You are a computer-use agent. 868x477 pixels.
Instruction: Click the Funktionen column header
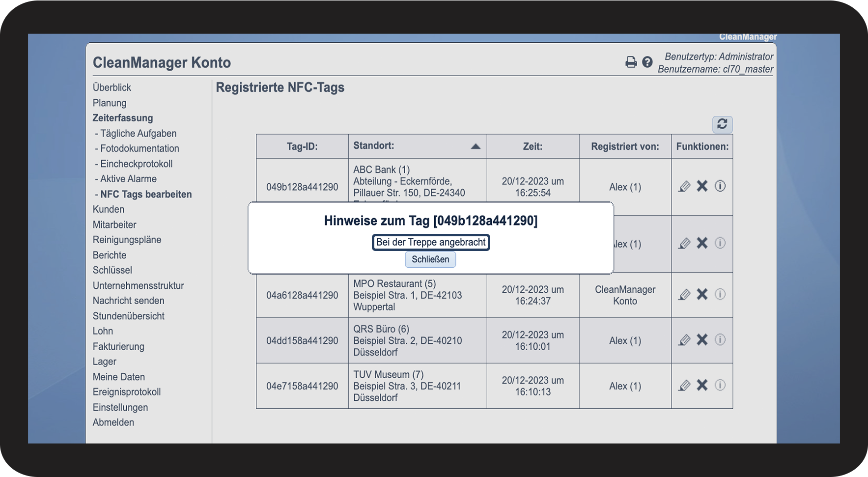(x=702, y=146)
